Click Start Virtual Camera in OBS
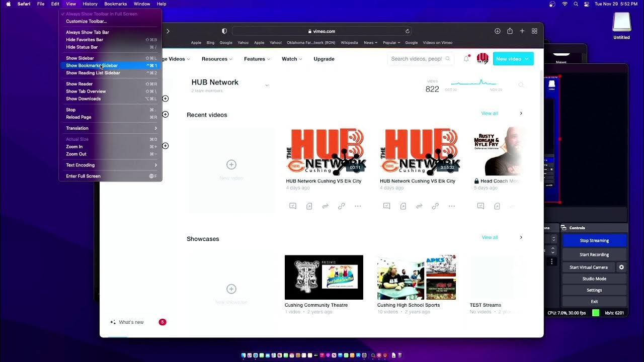The image size is (644, 362). (589, 267)
